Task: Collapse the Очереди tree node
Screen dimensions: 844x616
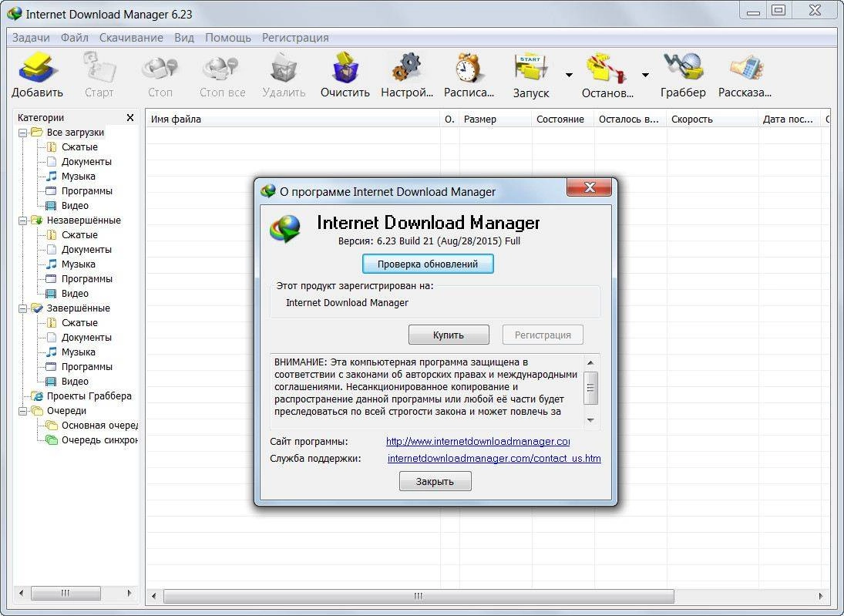Action: click(x=22, y=412)
